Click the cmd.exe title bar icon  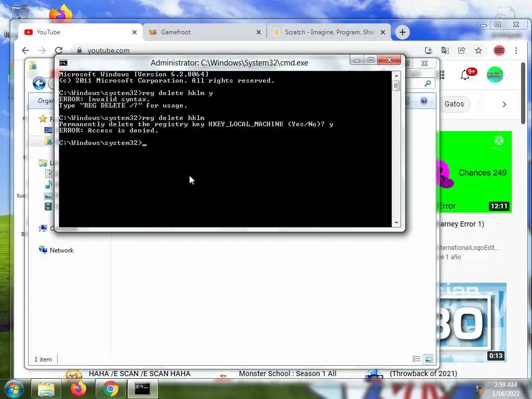tap(63, 63)
